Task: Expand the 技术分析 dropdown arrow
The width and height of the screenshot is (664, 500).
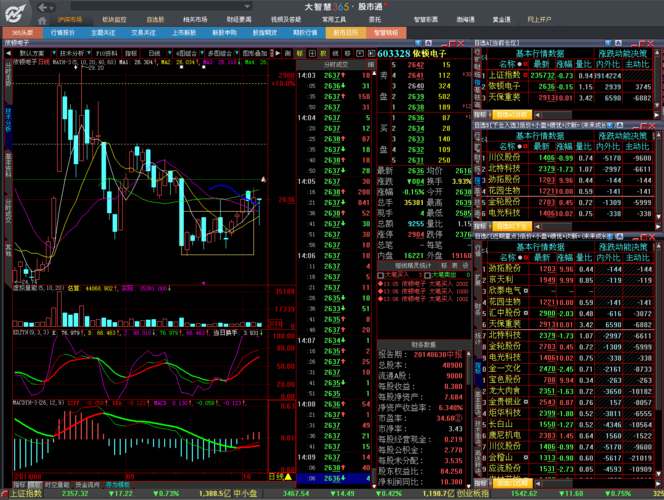Action: click(x=89, y=53)
